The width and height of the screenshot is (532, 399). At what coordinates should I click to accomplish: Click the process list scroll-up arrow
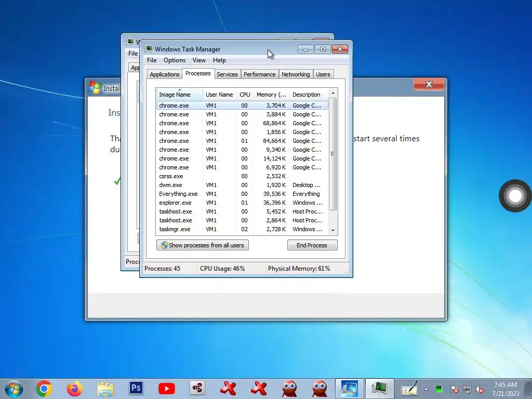333,93
